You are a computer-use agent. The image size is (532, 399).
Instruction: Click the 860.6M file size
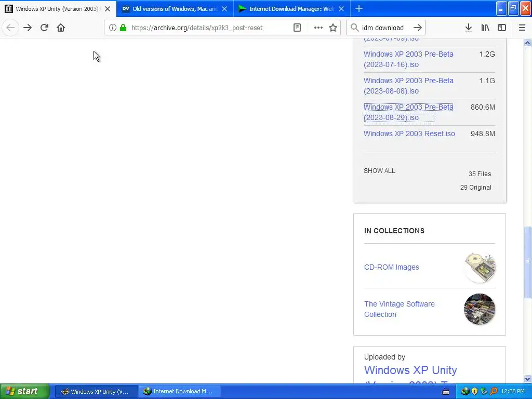click(483, 107)
